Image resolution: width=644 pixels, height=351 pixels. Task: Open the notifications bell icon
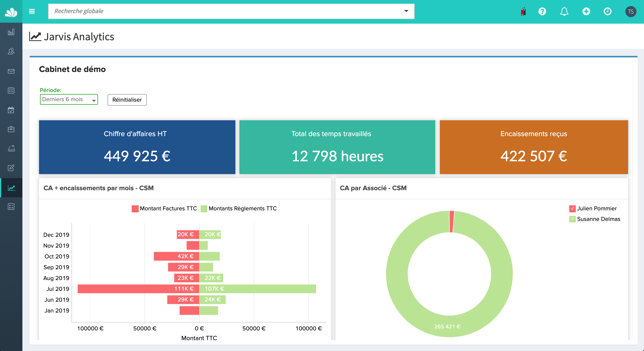pyautogui.click(x=564, y=12)
